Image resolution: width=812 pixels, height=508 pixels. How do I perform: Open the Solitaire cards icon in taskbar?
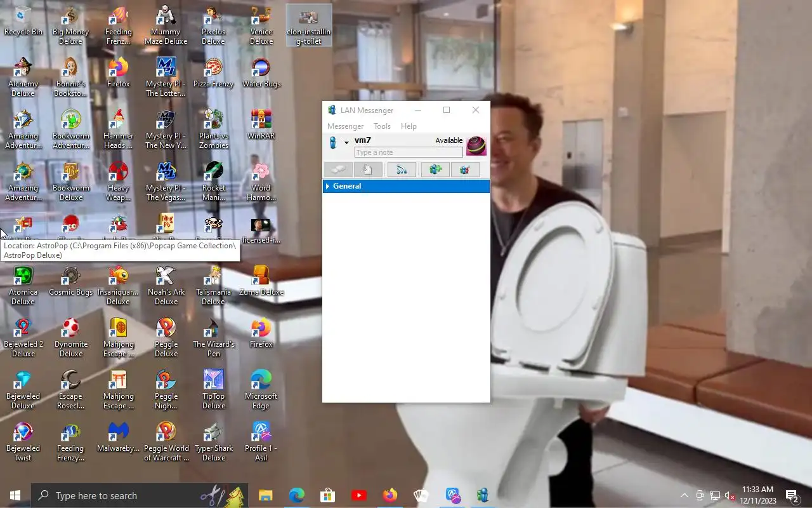[421, 495]
